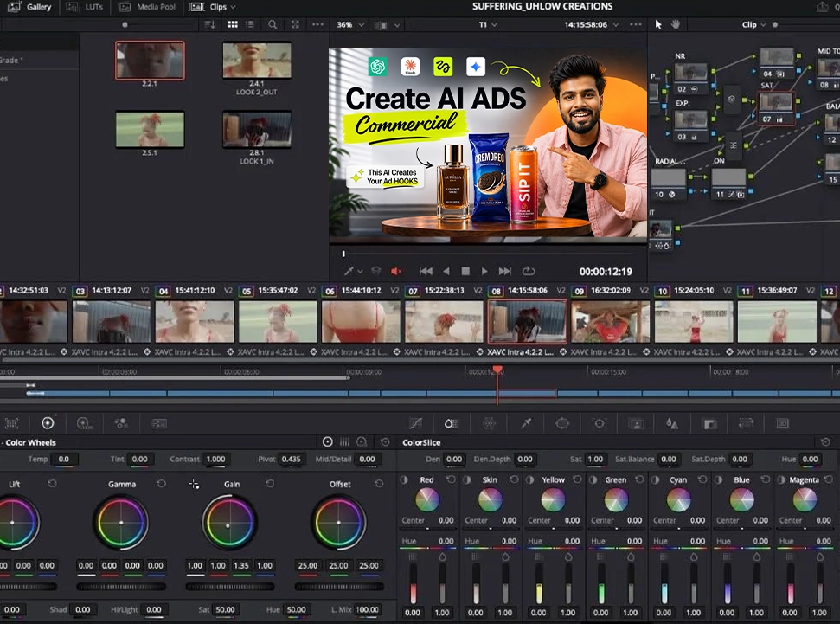Open the RGB Mixer palette

(122, 423)
